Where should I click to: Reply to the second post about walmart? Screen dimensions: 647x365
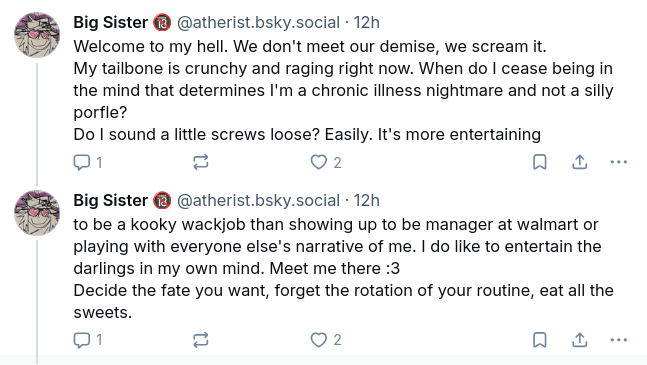coord(87,340)
